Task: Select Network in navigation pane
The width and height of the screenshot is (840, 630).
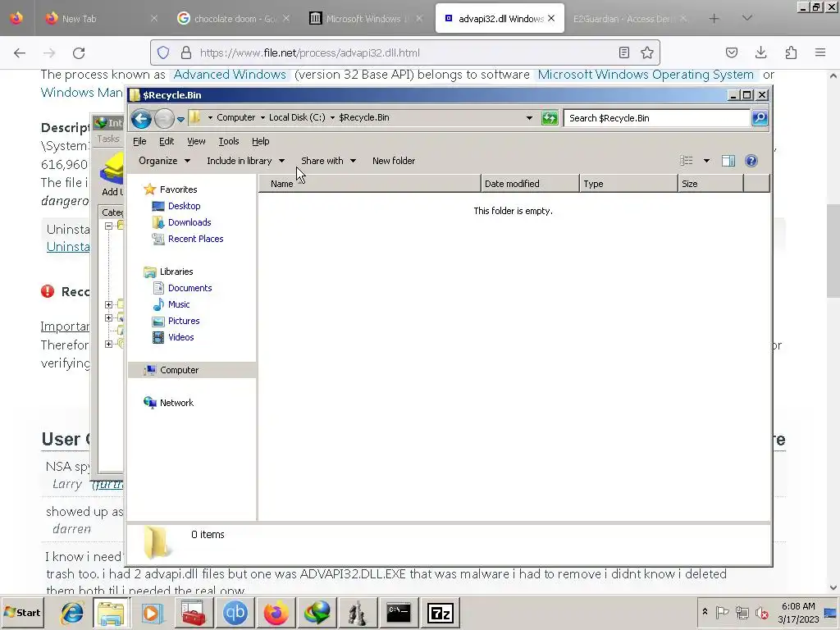Action: tap(176, 403)
